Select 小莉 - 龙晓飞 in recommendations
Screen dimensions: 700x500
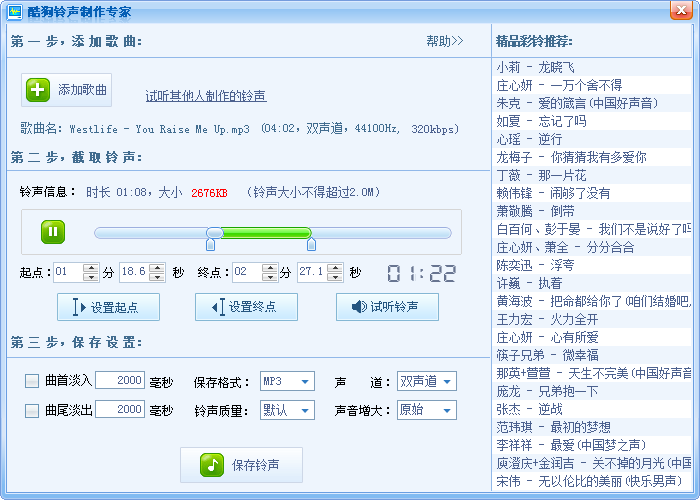(x=592, y=67)
